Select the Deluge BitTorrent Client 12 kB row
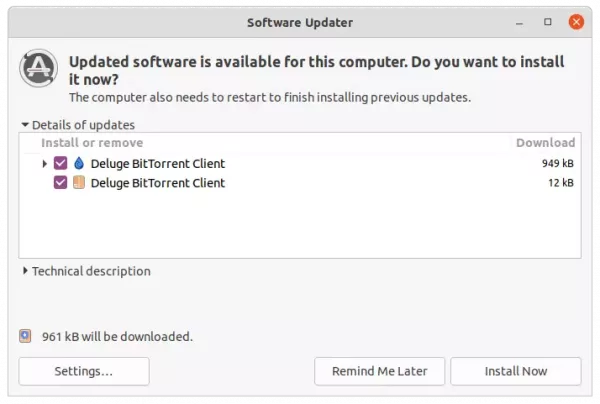Screen dimensions: 600x404 (300, 183)
